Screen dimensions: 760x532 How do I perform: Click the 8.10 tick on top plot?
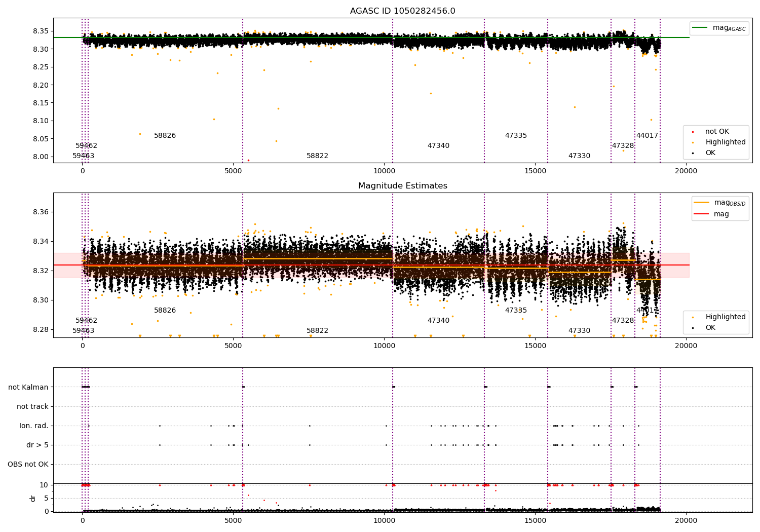pos(41,121)
